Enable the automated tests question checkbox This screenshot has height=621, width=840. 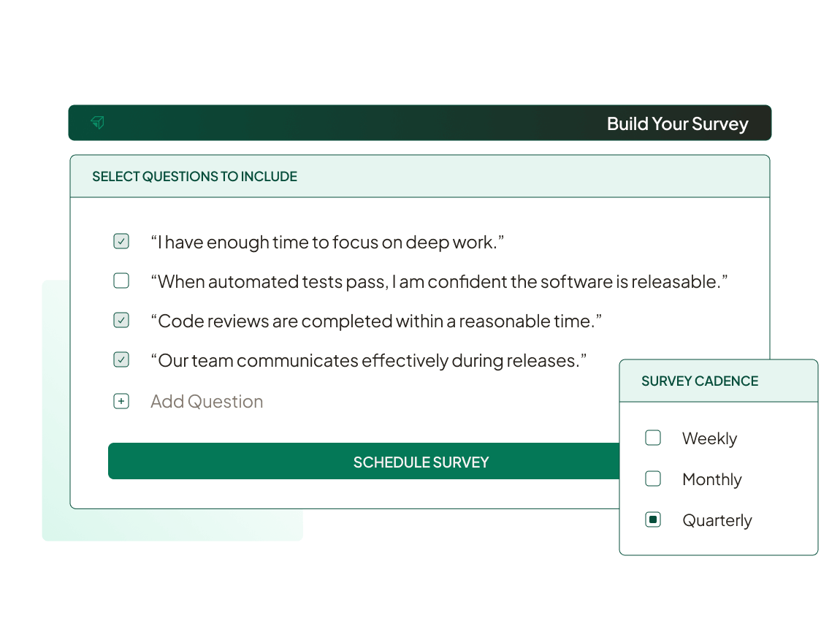tap(121, 281)
